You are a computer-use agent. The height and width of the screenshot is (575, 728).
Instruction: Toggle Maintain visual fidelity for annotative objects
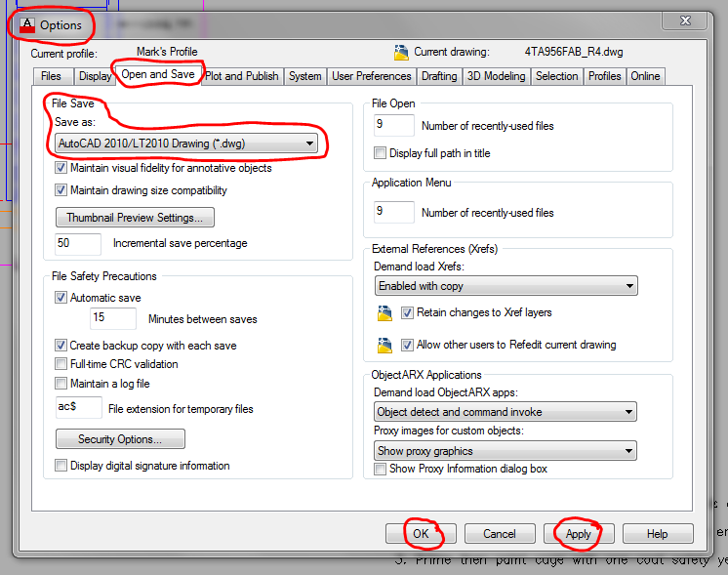pos(61,168)
